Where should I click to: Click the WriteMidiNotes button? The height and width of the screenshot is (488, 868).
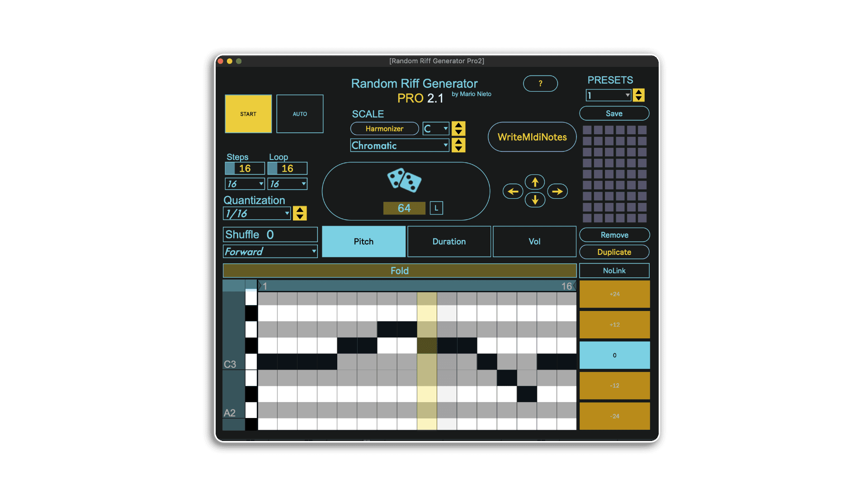[x=532, y=137]
